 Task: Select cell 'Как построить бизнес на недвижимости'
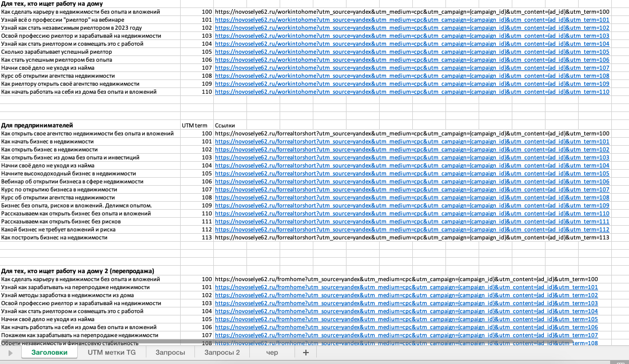point(90,238)
